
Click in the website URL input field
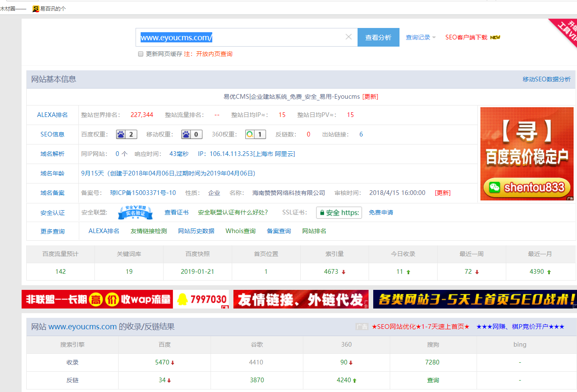point(241,37)
